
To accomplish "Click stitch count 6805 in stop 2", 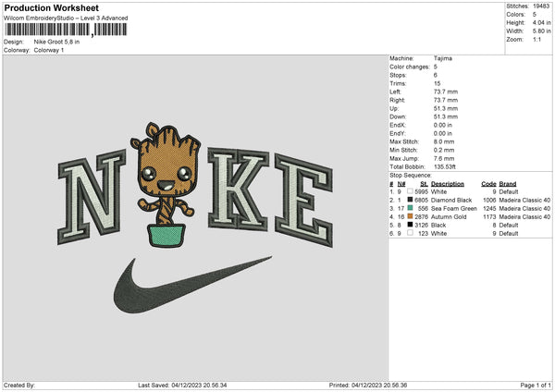I will point(421,200).
